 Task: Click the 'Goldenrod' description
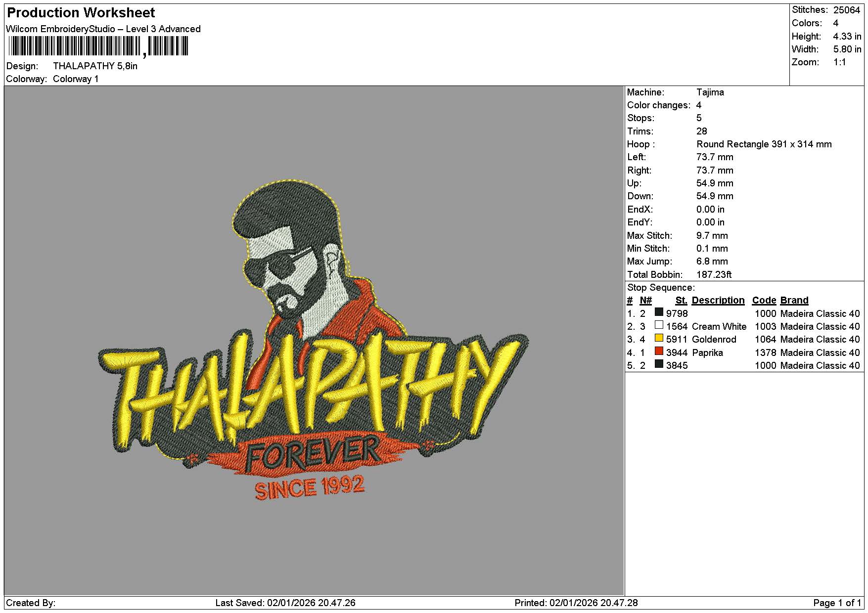pyautogui.click(x=714, y=340)
